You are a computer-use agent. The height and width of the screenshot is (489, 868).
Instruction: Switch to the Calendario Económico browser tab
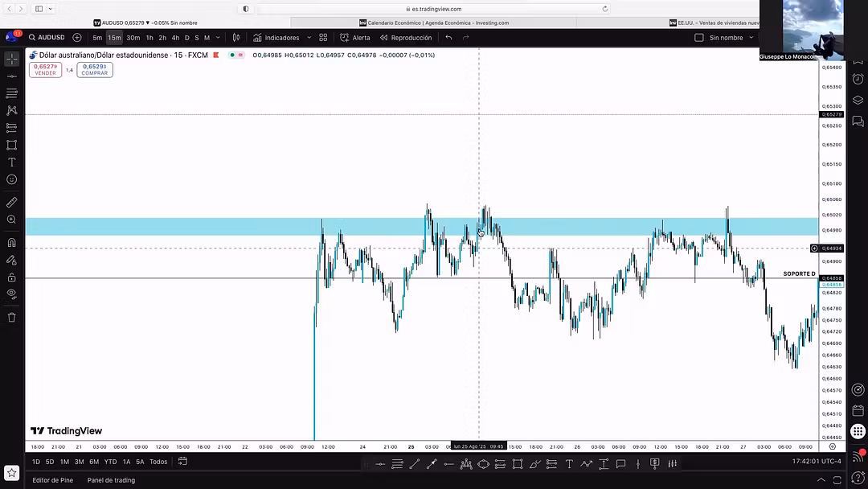433,23
